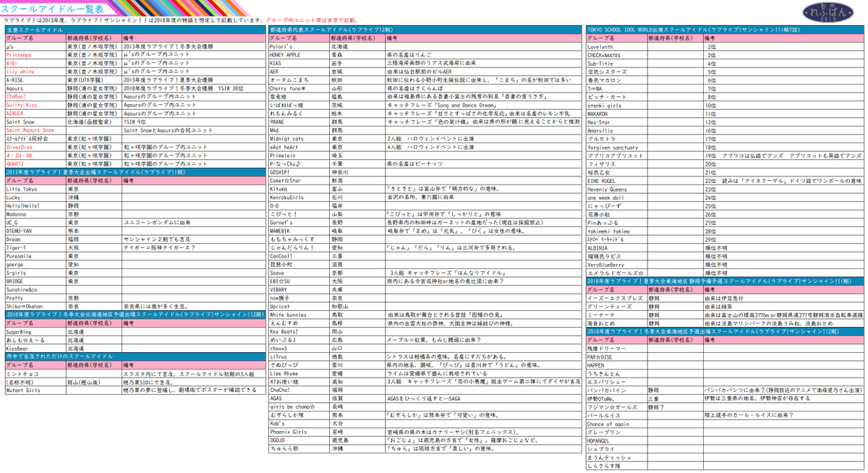Click the Hello!Hello! group cell

35,205
